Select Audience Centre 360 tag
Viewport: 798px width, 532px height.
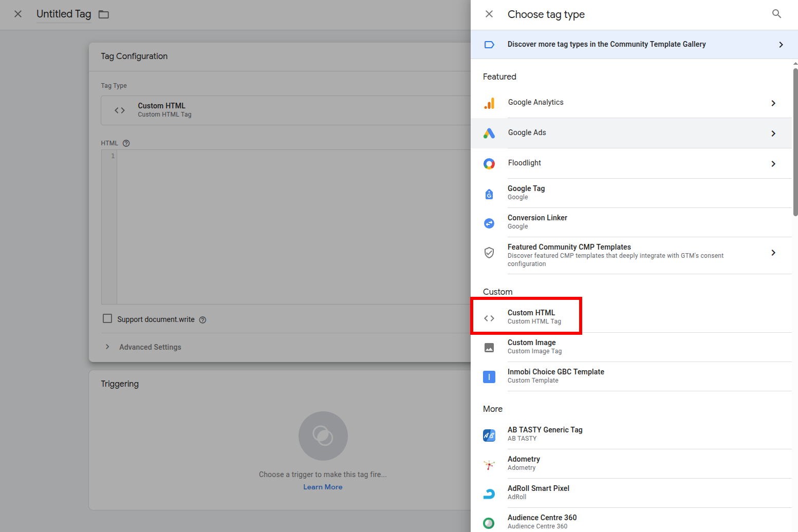pos(631,520)
